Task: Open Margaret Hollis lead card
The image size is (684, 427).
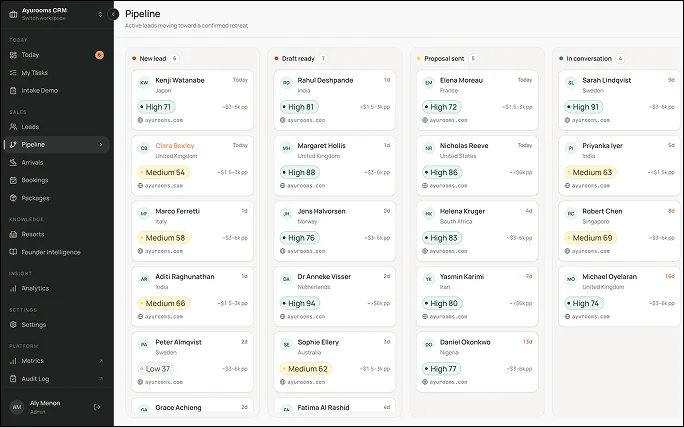Action: (x=335, y=166)
